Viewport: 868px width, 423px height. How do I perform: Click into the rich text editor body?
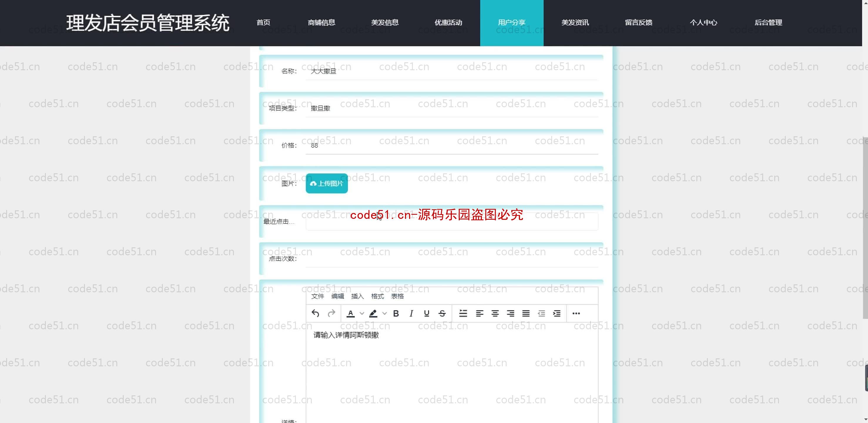tap(452, 373)
